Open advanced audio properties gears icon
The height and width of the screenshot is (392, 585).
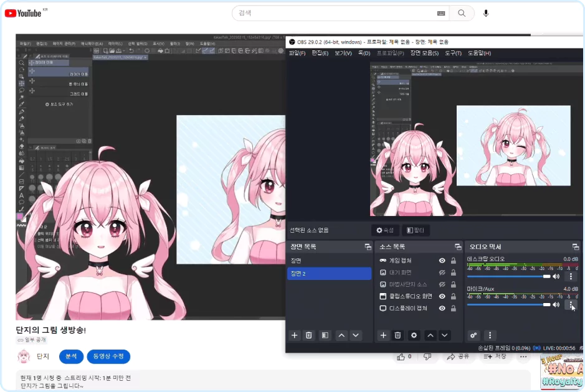pyautogui.click(x=473, y=335)
